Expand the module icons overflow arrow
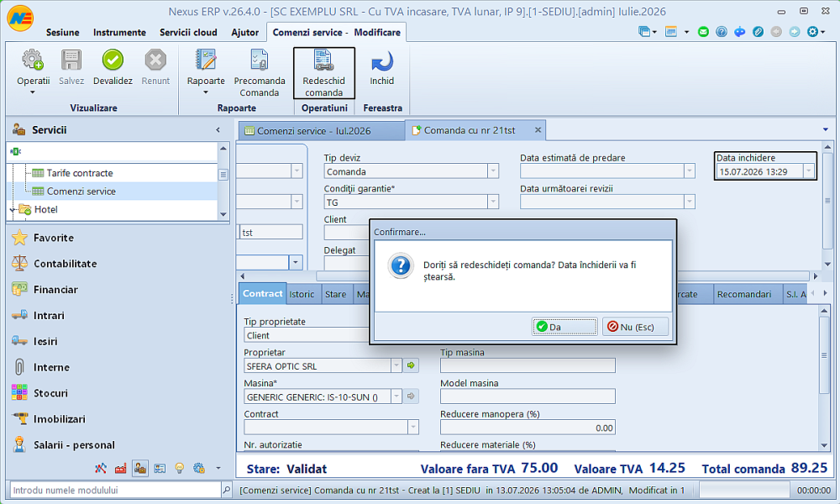Image resolution: width=840 pixels, height=504 pixels. click(x=218, y=468)
